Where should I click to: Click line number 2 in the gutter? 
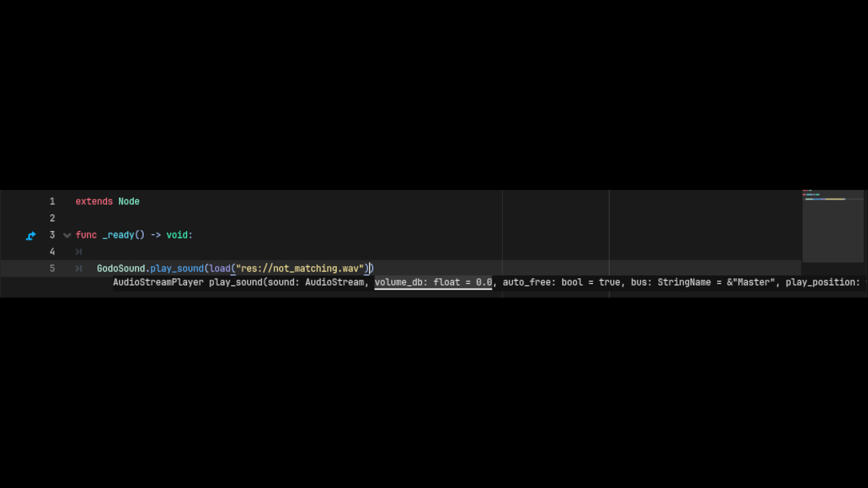click(x=52, y=218)
